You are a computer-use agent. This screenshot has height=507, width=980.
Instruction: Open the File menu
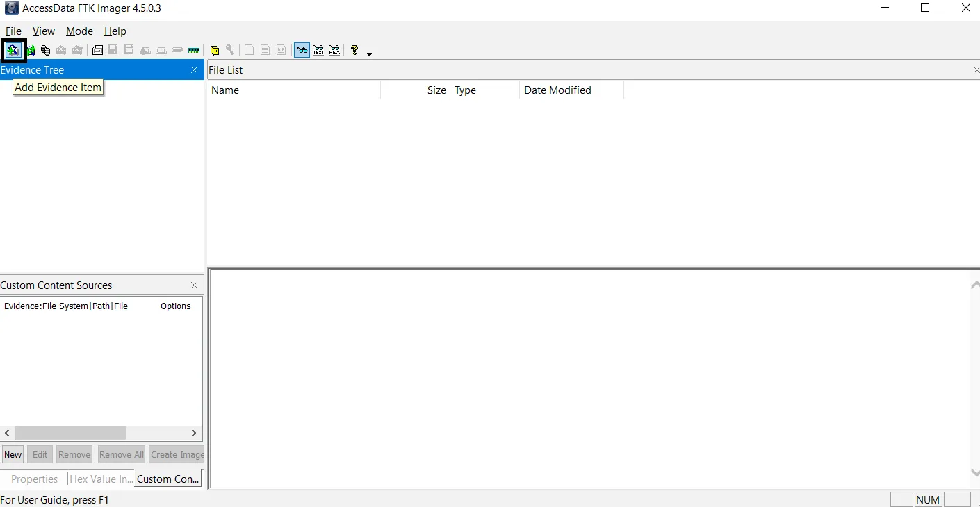[x=13, y=31]
